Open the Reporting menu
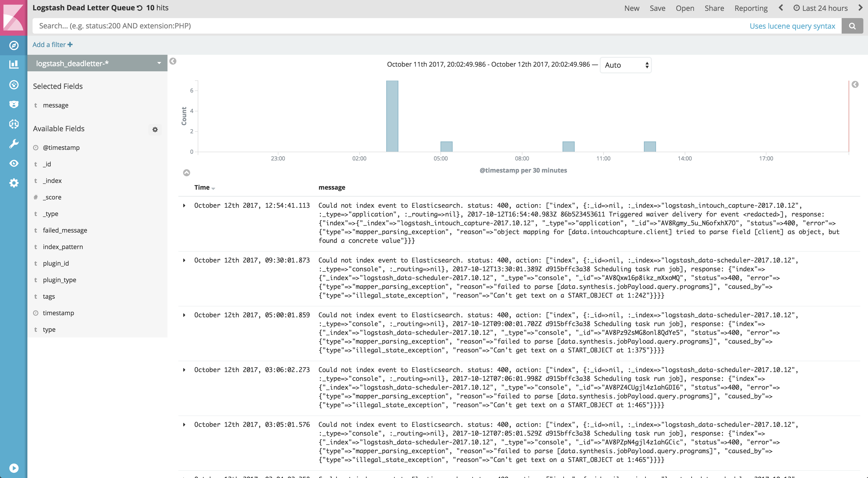Screen dimensions: 868x478 [x=751, y=8]
